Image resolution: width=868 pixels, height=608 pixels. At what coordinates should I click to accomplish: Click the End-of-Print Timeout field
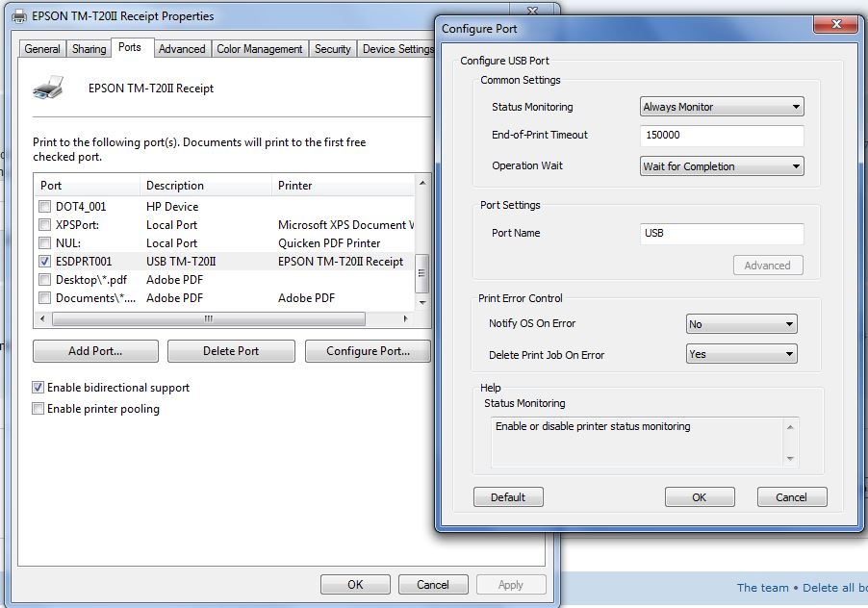722,136
